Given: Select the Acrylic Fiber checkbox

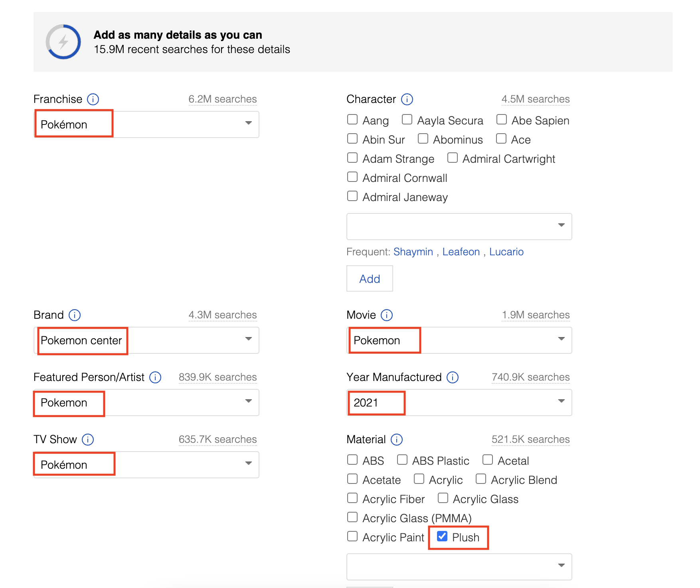Looking at the screenshot, I should (x=352, y=498).
